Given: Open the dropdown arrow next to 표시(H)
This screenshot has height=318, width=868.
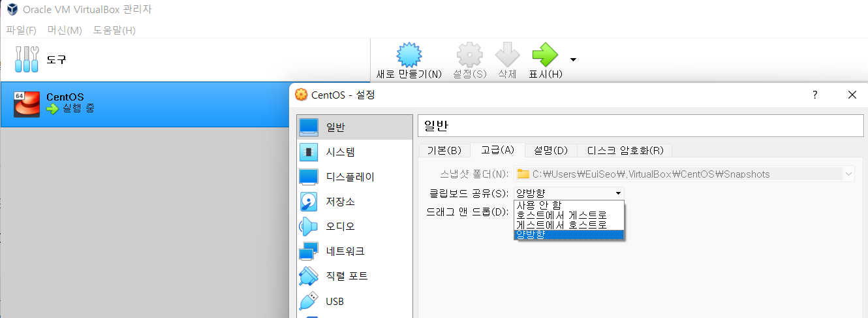Looking at the screenshot, I should click(x=573, y=60).
